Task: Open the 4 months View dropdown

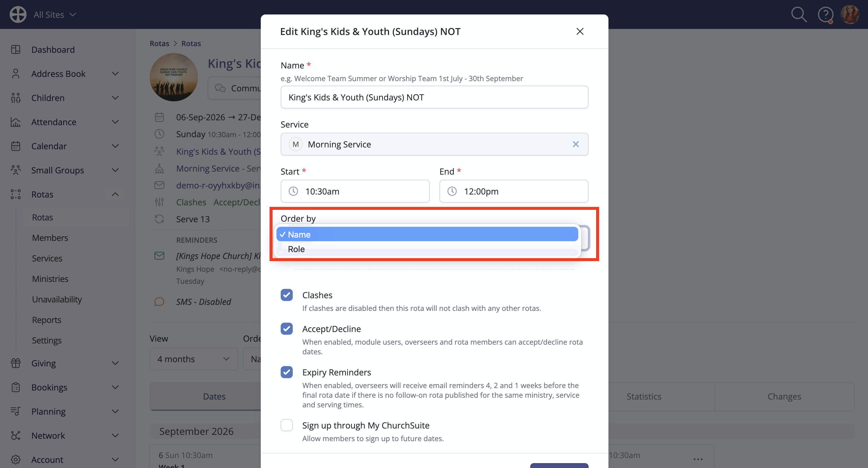Action: (193, 359)
